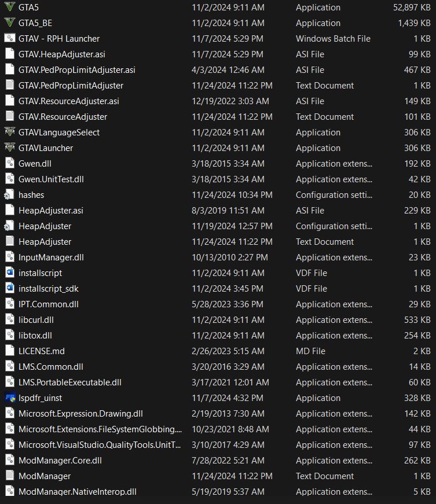Select the HeapAdjuster configuration settings file name
436x504 pixels.
(45, 226)
